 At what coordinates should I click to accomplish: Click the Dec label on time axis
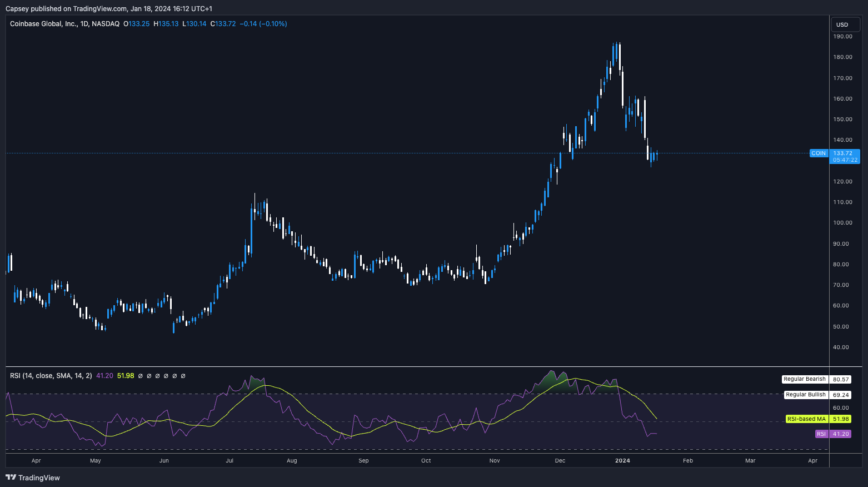(x=560, y=460)
